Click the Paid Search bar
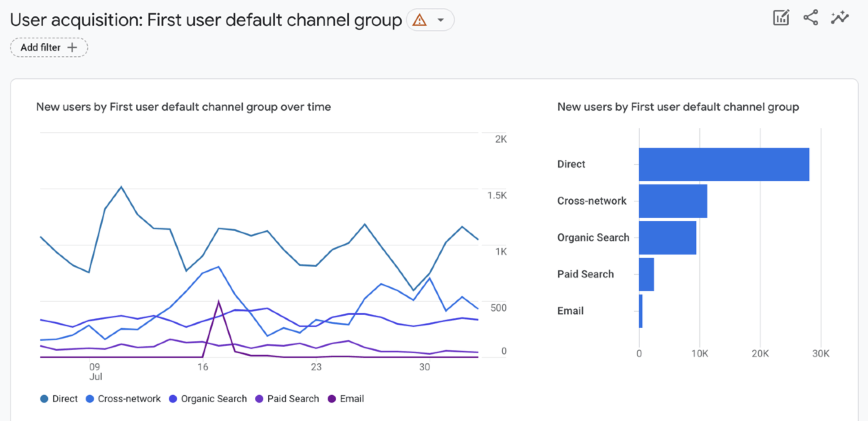This screenshot has height=421, width=868. 646,275
